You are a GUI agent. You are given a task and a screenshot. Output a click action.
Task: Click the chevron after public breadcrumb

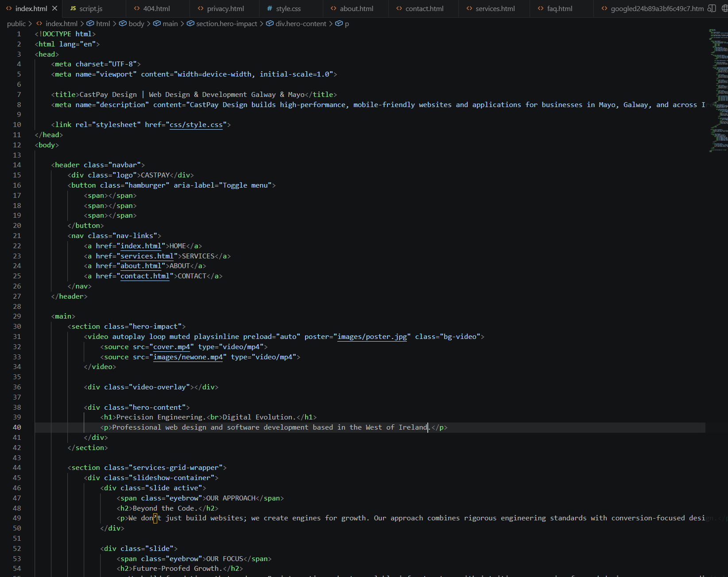[x=30, y=23]
